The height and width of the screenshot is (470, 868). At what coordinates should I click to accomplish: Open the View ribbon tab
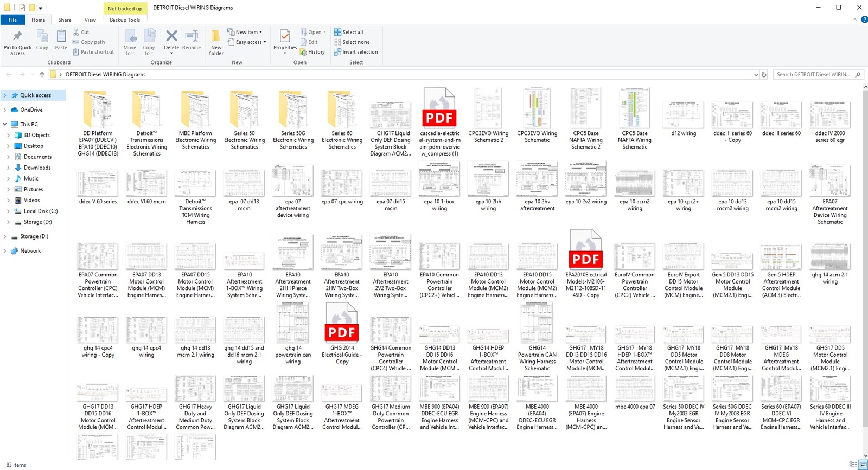[90, 20]
